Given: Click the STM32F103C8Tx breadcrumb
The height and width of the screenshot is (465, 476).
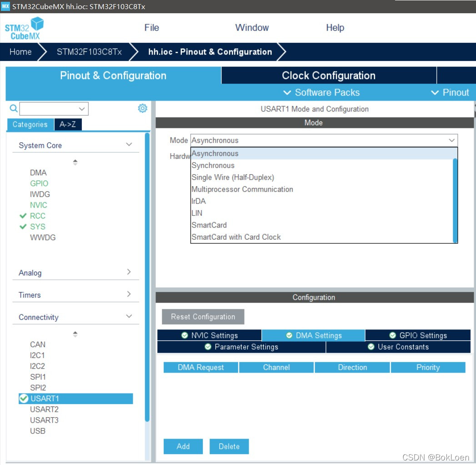Looking at the screenshot, I should pos(89,52).
